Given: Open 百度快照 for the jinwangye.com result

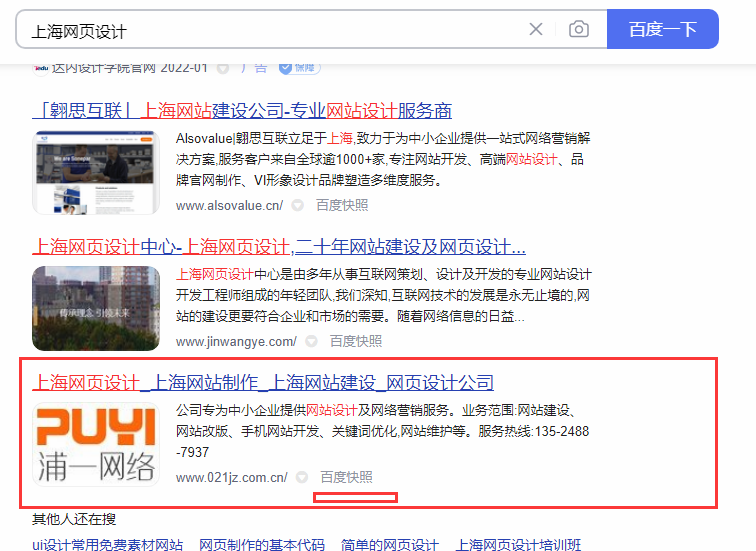Looking at the screenshot, I should [356, 341].
